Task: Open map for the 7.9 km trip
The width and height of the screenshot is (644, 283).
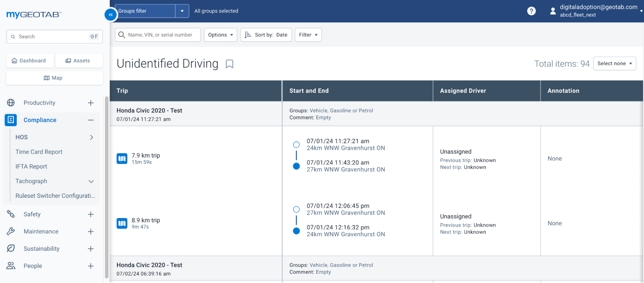Action: coord(122,159)
